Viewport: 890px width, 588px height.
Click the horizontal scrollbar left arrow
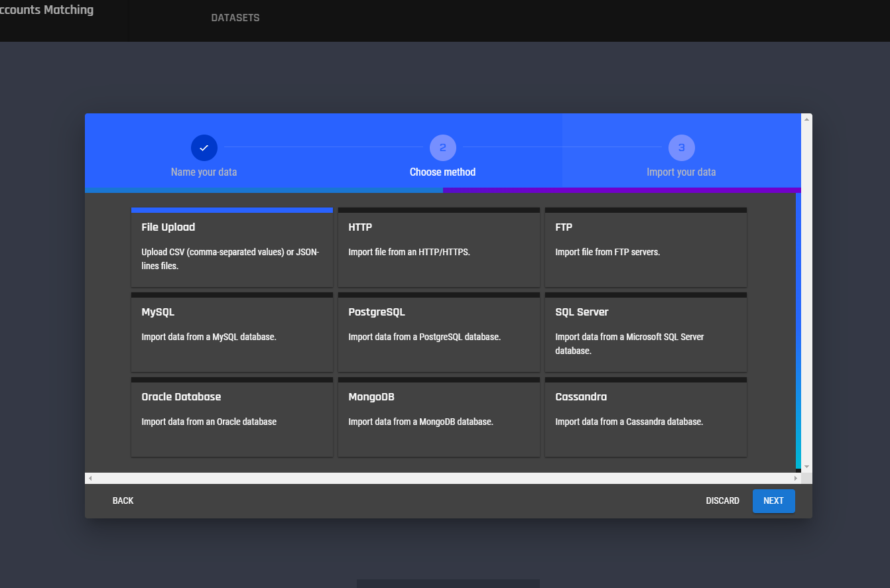point(90,478)
